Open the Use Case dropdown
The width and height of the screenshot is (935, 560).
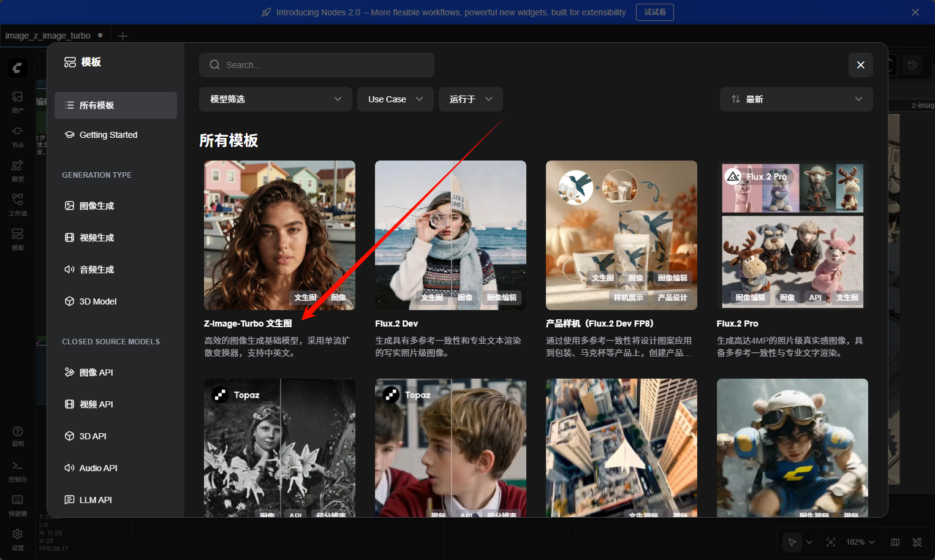395,99
